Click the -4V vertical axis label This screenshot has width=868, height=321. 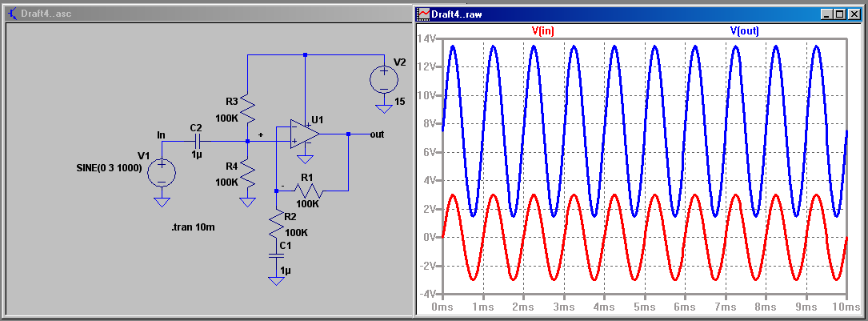point(429,295)
